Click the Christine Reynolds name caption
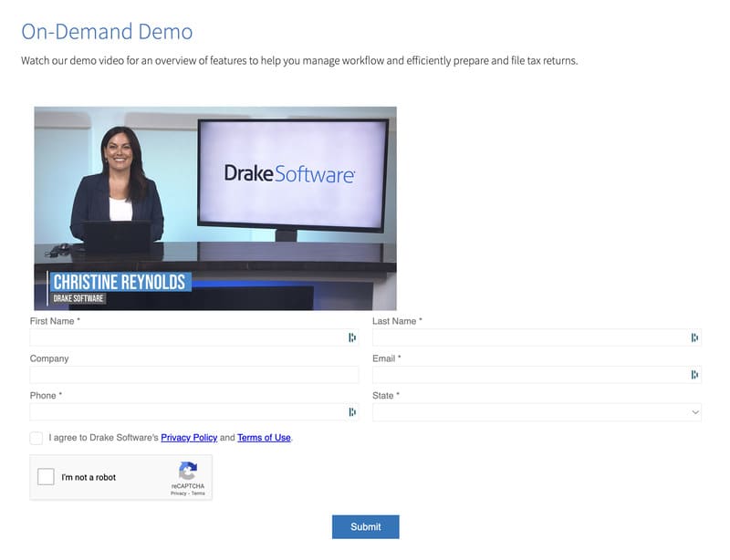Viewport: 730px width, 560px height. [120, 282]
